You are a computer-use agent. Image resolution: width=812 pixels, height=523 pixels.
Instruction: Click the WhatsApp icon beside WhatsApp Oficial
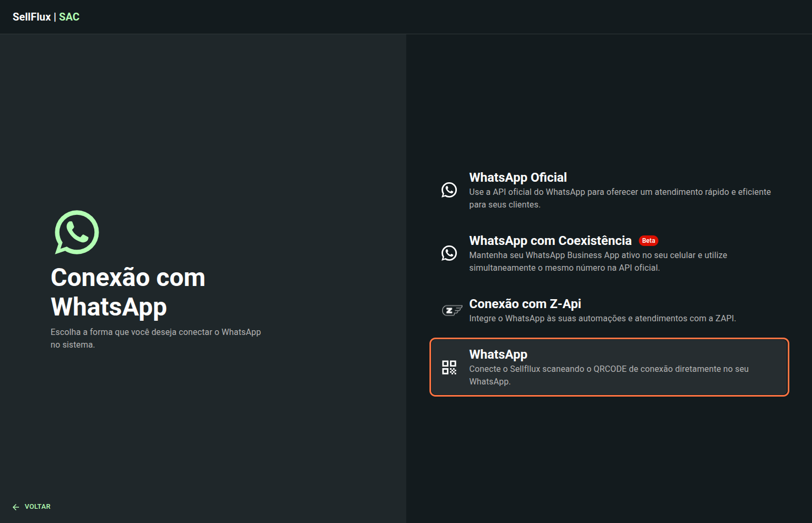(x=449, y=190)
